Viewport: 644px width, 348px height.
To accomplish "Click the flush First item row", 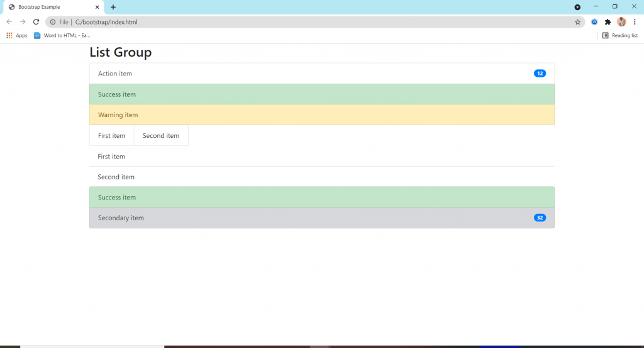I will pos(322,156).
